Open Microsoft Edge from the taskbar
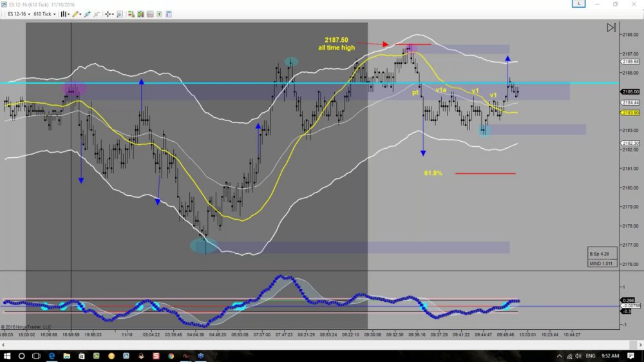This screenshot has height=362, width=644. (x=52, y=356)
